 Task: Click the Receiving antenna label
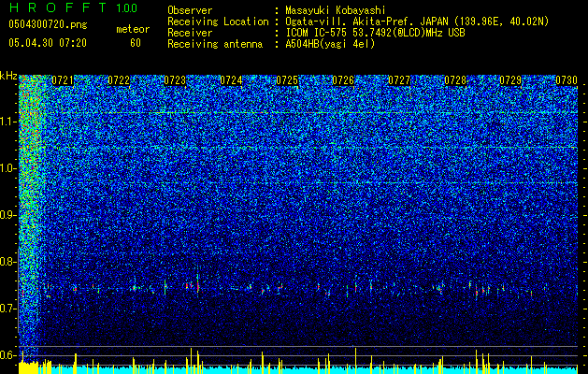[215, 44]
